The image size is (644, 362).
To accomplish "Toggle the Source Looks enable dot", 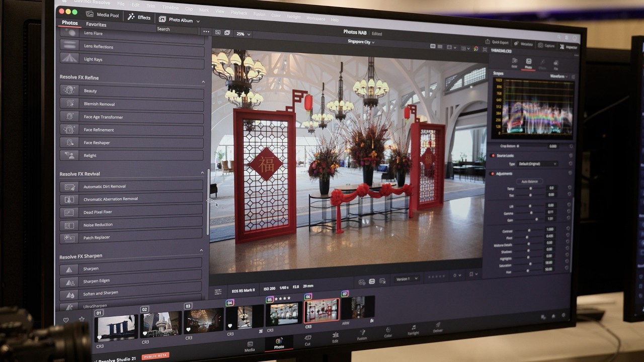I will [493, 155].
